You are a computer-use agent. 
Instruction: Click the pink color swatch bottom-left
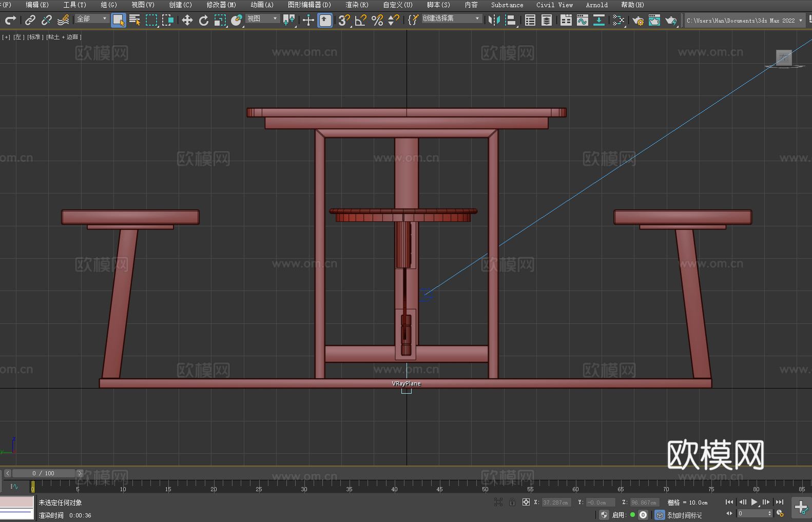coord(17,502)
